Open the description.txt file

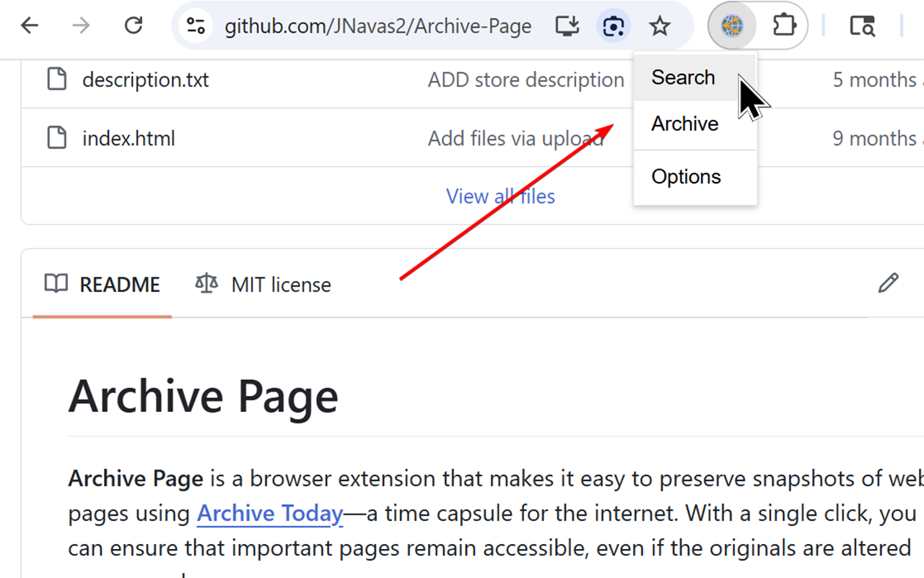tap(145, 79)
